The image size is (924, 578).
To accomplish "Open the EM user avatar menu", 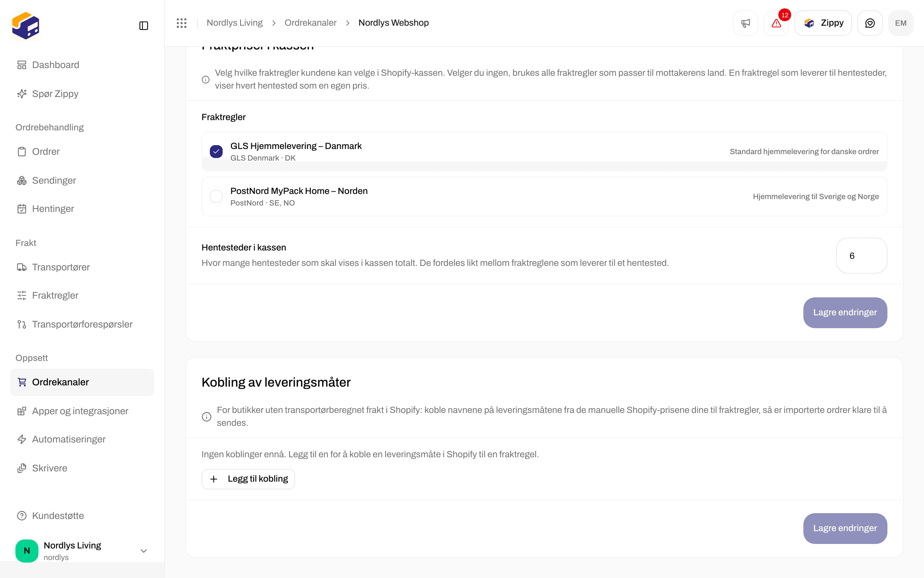I will coord(901,23).
